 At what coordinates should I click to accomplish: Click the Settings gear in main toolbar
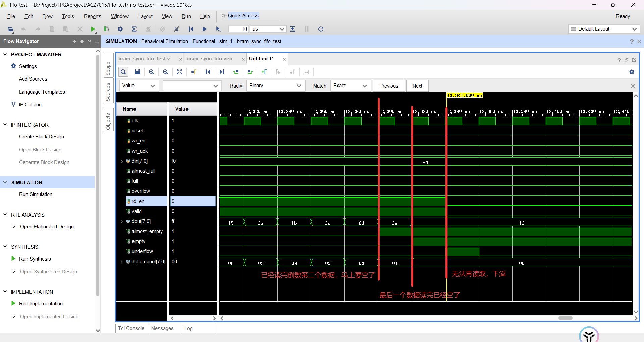point(120,29)
